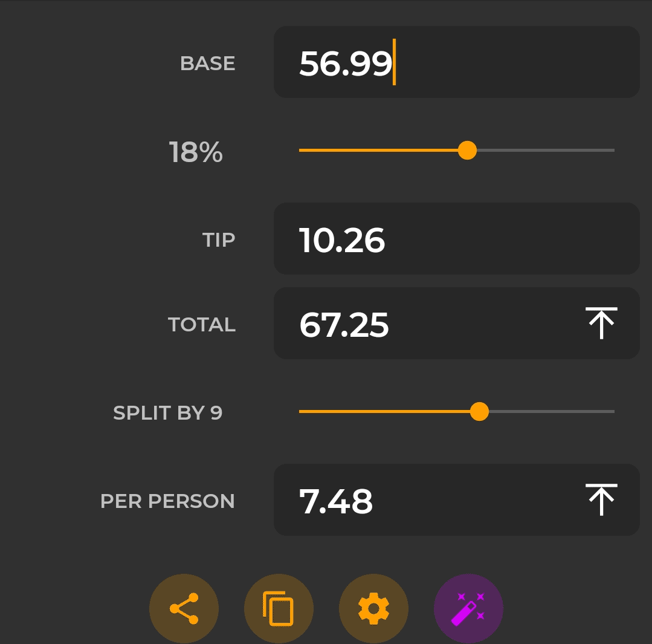Click the PER PERSON label text

coord(167,501)
